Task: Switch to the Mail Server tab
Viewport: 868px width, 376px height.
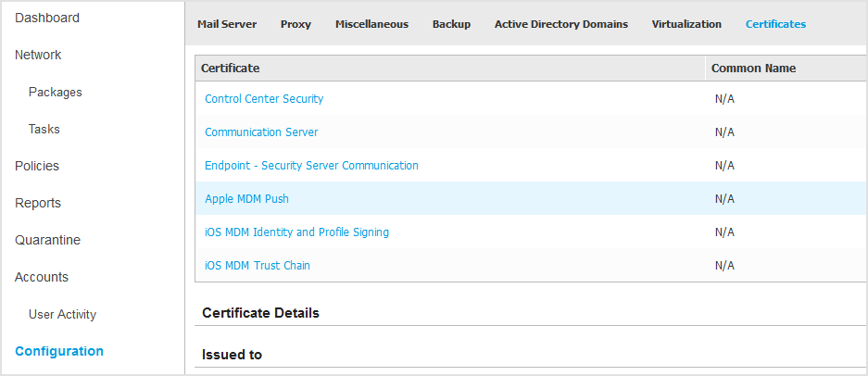Action: (227, 24)
